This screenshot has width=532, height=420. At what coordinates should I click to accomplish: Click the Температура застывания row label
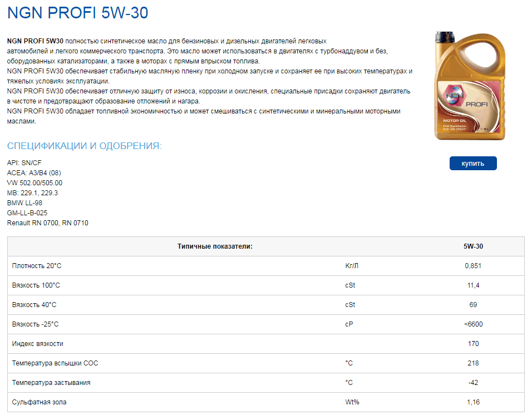coord(51,383)
